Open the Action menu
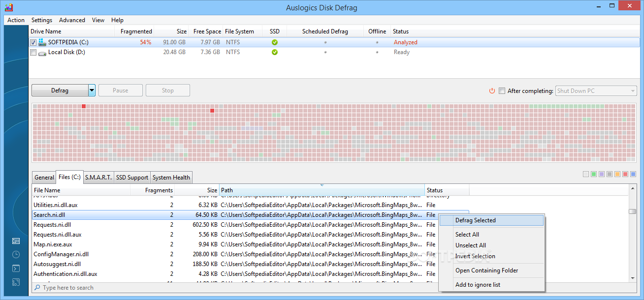 tap(16, 20)
